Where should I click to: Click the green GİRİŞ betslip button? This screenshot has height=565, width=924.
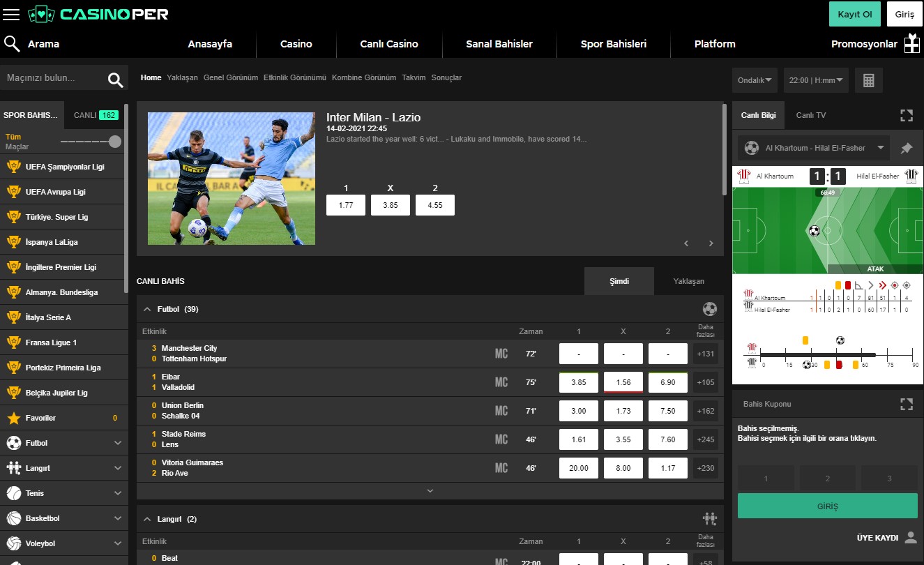[828, 506]
